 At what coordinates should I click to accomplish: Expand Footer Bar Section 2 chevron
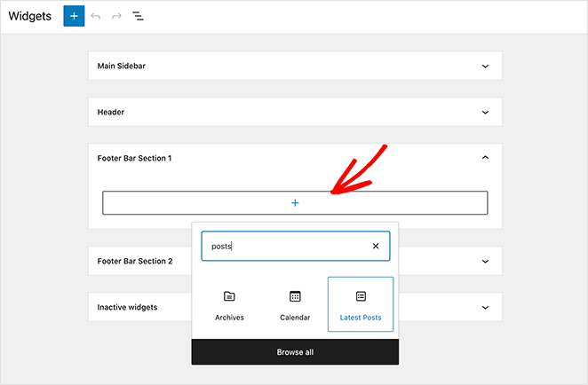485,262
